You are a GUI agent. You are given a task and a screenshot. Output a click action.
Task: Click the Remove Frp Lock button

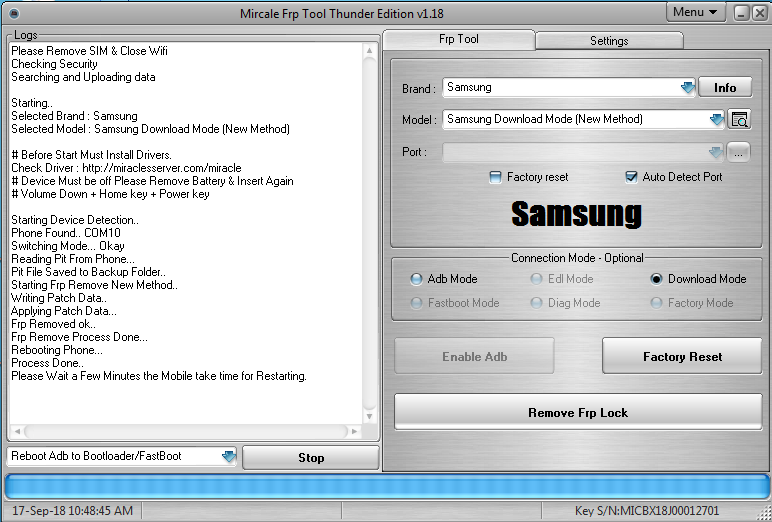[x=578, y=412]
